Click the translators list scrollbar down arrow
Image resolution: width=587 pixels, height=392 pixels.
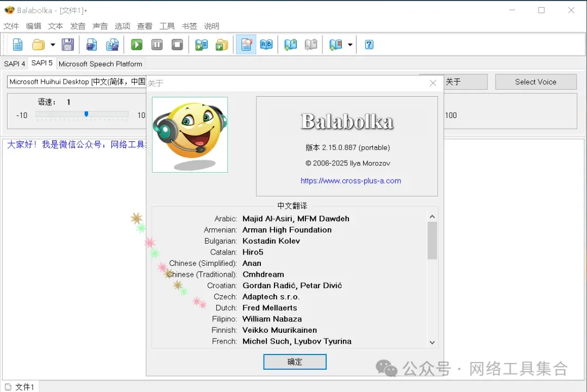432,342
